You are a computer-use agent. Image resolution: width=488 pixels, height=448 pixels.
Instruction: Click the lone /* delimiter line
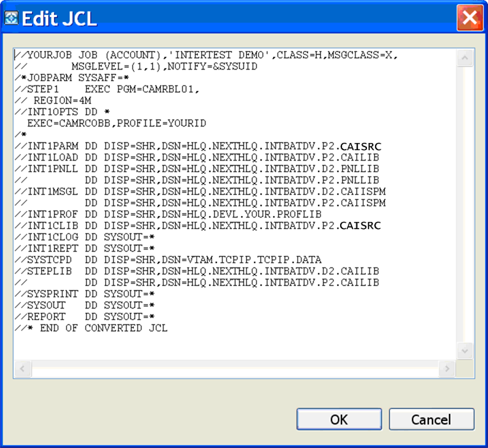click(x=21, y=134)
